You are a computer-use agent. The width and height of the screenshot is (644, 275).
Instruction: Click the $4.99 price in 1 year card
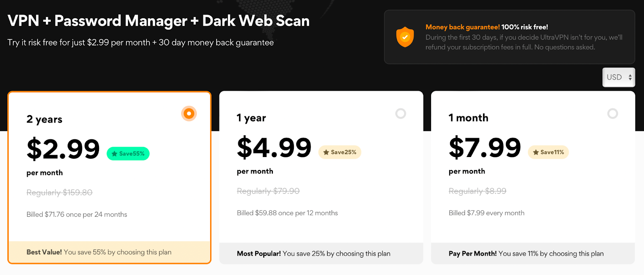[x=274, y=147]
